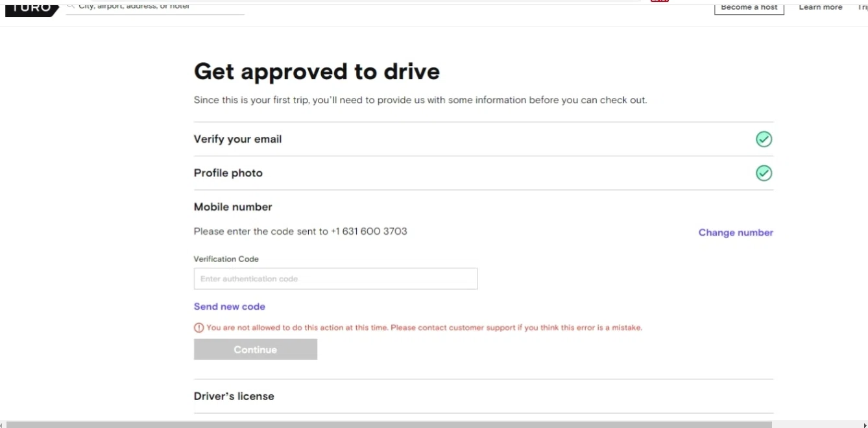Expand the Verify your email section
The height and width of the screenshot is (428, 868).
point(483,139)
